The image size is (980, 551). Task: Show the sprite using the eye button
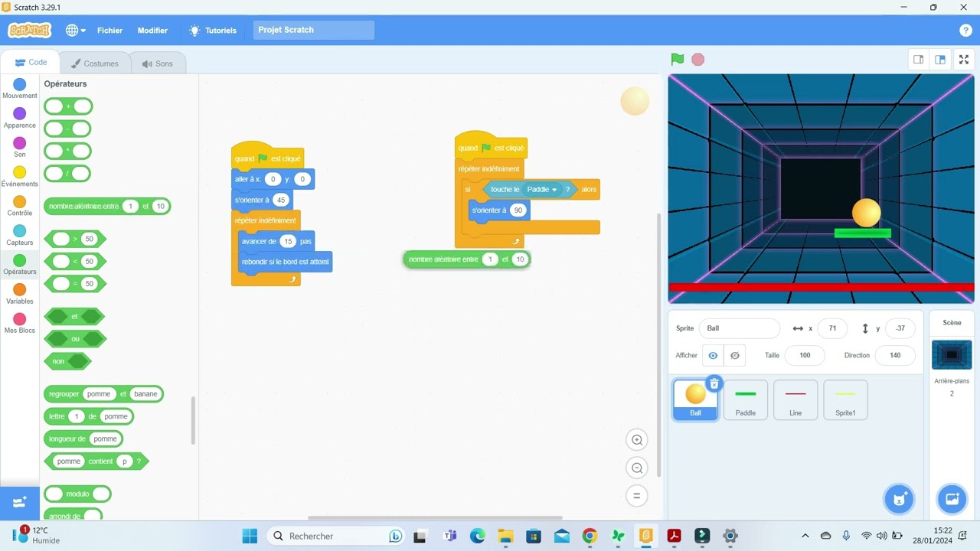713,356
